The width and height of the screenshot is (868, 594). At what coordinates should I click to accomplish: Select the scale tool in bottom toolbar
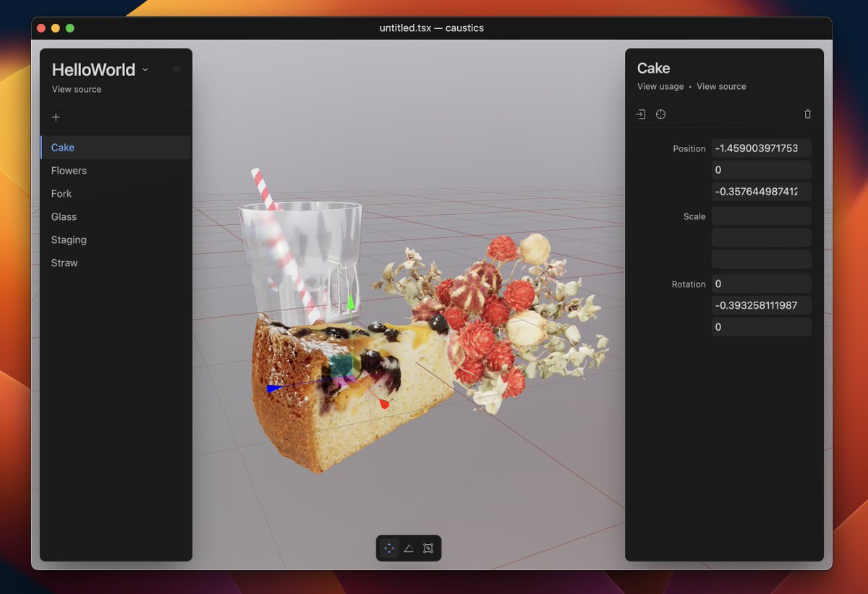tap(428, 548)
